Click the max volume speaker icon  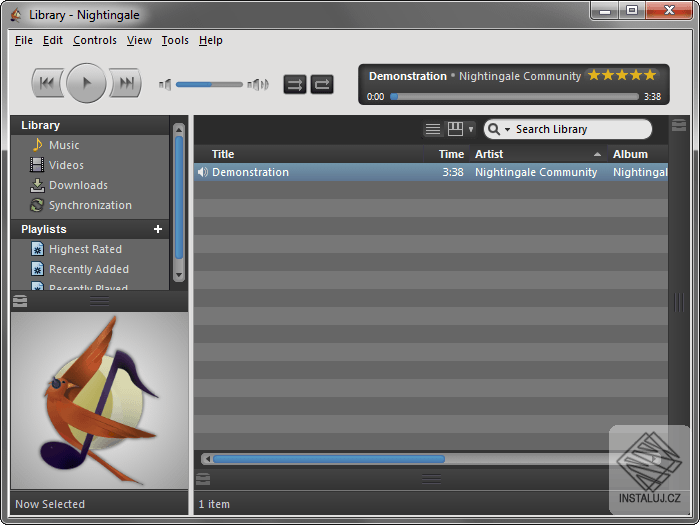(258, 84)
